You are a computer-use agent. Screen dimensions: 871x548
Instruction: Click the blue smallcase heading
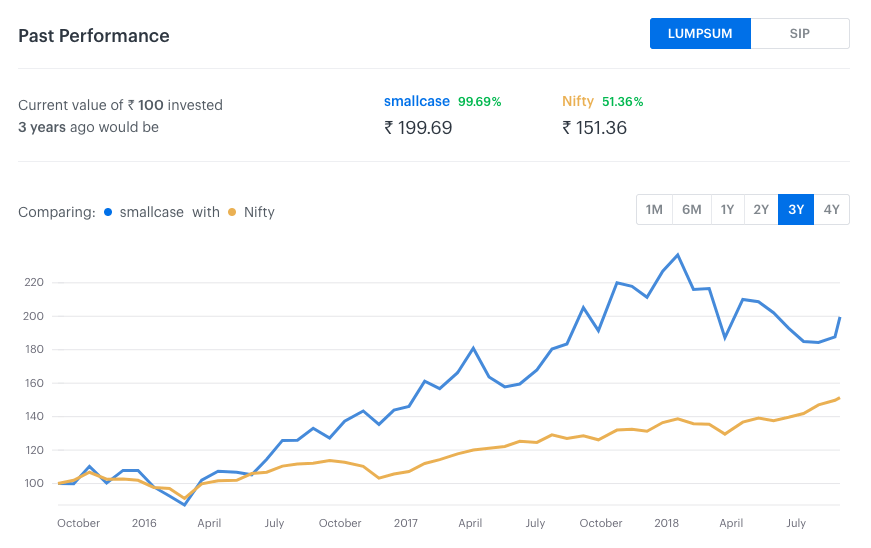click(x=417, y=102)
